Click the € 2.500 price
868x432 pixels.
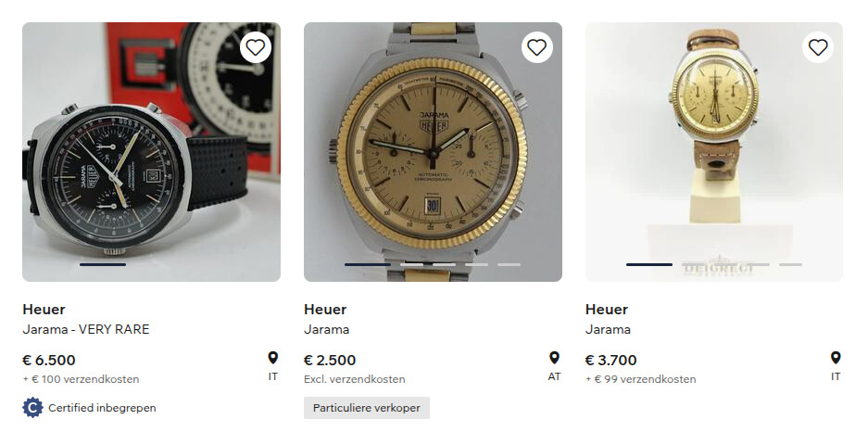[x=330, y=360]
